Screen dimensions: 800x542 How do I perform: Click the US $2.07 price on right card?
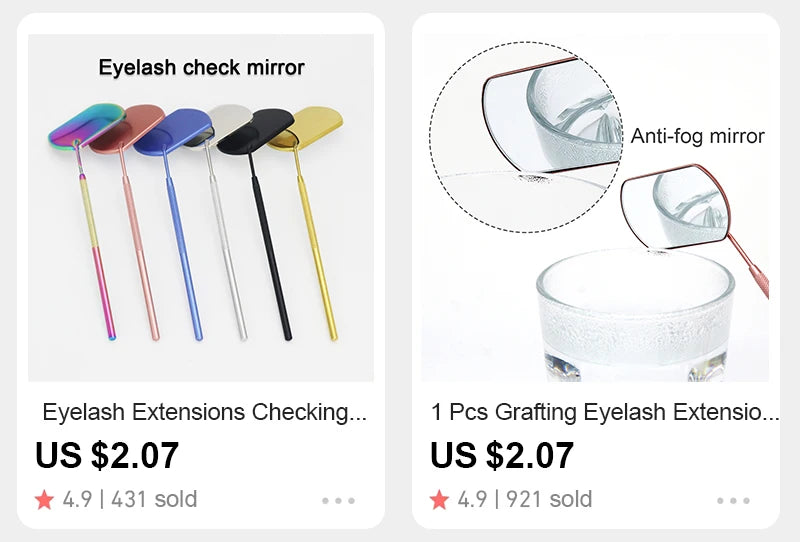point(502,455)
